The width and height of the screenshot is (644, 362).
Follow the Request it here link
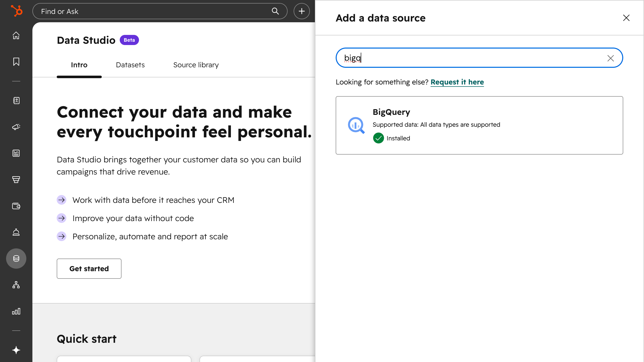(457, 82)
